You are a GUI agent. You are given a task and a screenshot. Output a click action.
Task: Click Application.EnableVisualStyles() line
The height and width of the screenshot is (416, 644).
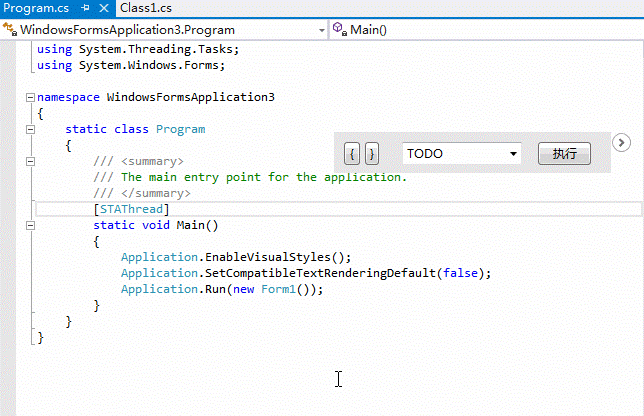pyautogui.click(x=236, y=257)
